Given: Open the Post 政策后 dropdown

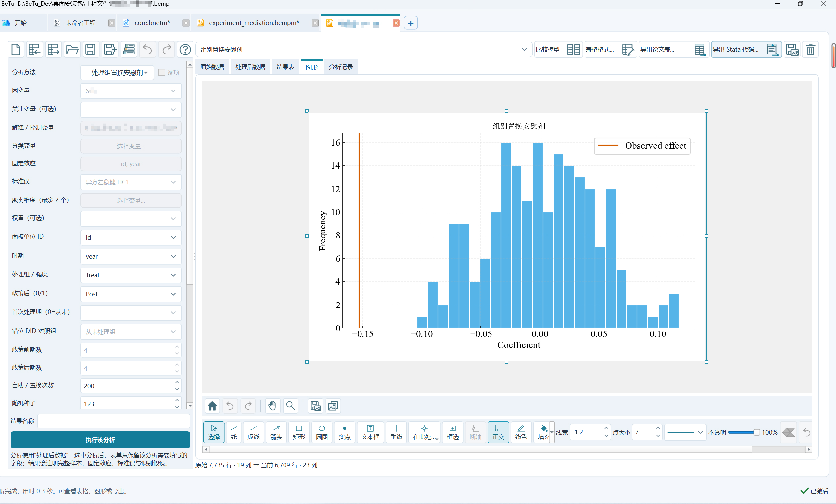Looking at the screenshot, I should [x=131, y=294].
